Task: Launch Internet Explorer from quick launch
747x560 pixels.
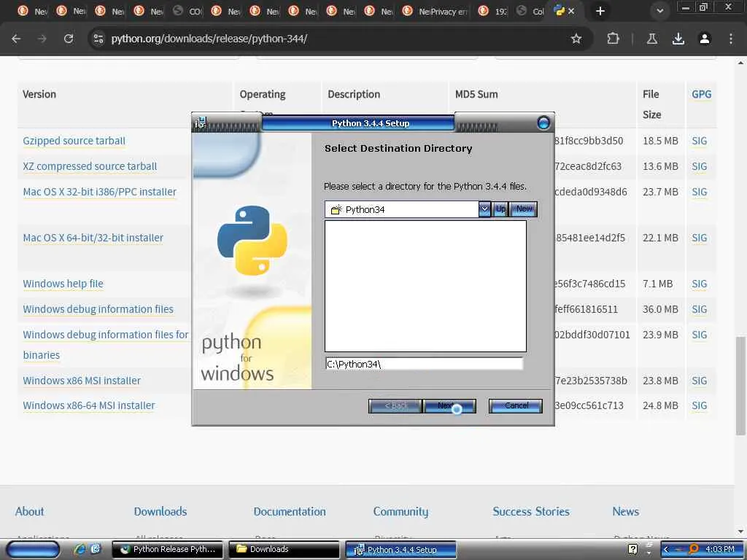Action: click(x=80, y=549)
